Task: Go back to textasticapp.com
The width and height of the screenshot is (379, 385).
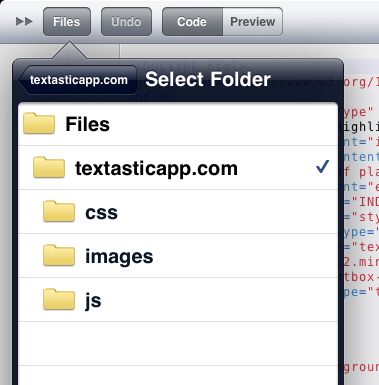Action: click(77, 80)
